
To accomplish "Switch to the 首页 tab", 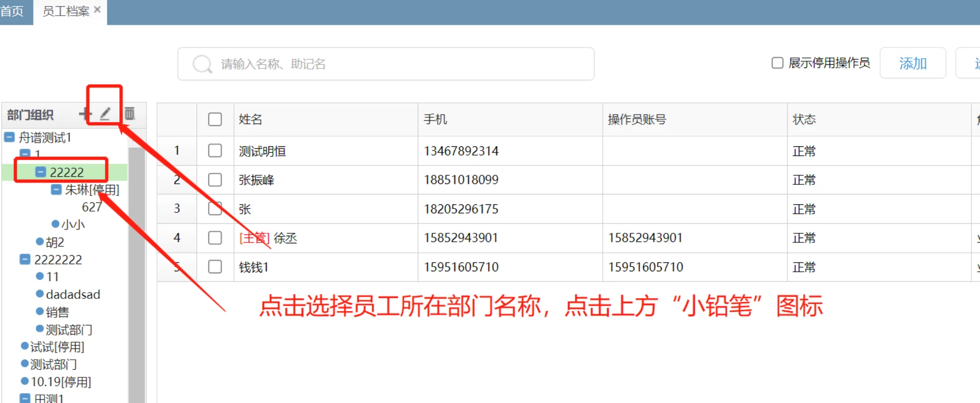I will [x=12, y=11].
